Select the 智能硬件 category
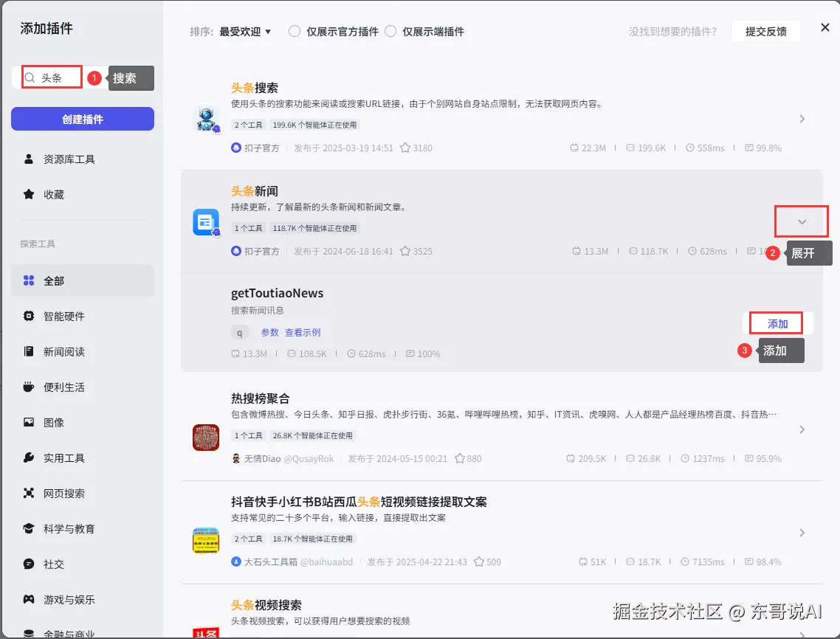Viewport: 840px width, 639px height. coord(83,316)
